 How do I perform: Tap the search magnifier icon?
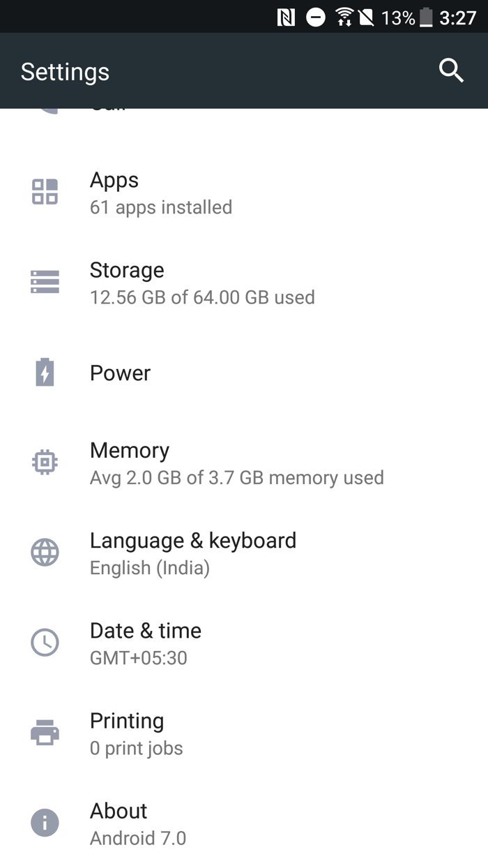coord(451,70)
